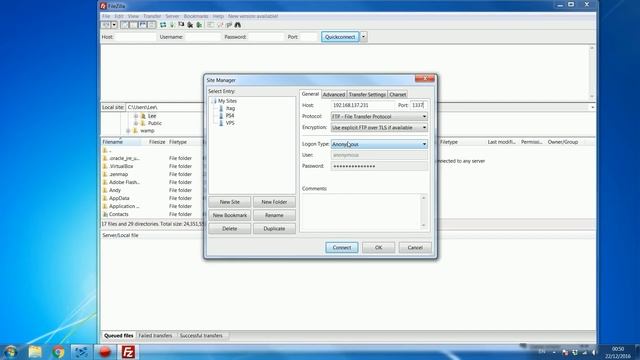Open the Site Manager toolbar icon
This screenshot has width=640, height=360.
pos(106,25)
